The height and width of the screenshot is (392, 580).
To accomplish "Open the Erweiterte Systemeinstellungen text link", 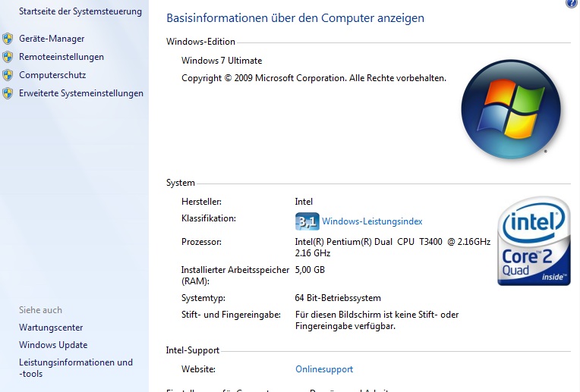I will 81,93.
